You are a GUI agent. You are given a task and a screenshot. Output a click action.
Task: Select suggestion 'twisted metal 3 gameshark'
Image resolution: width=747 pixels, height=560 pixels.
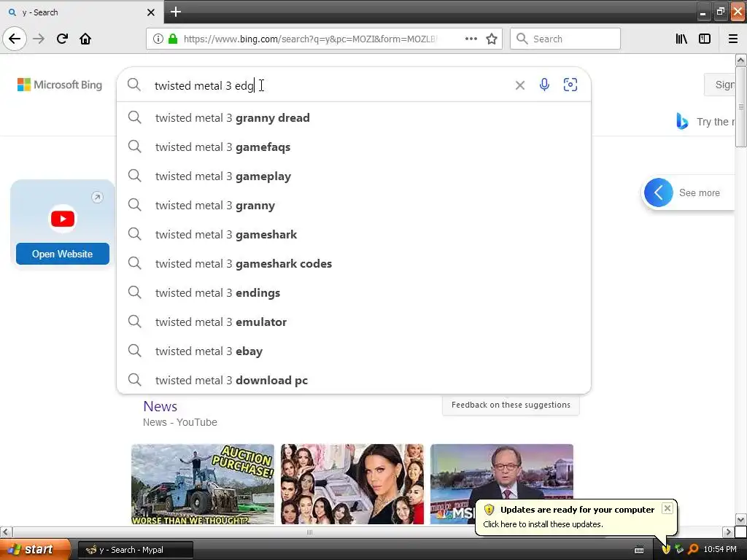pyautogui.click(x=354, y=234)
